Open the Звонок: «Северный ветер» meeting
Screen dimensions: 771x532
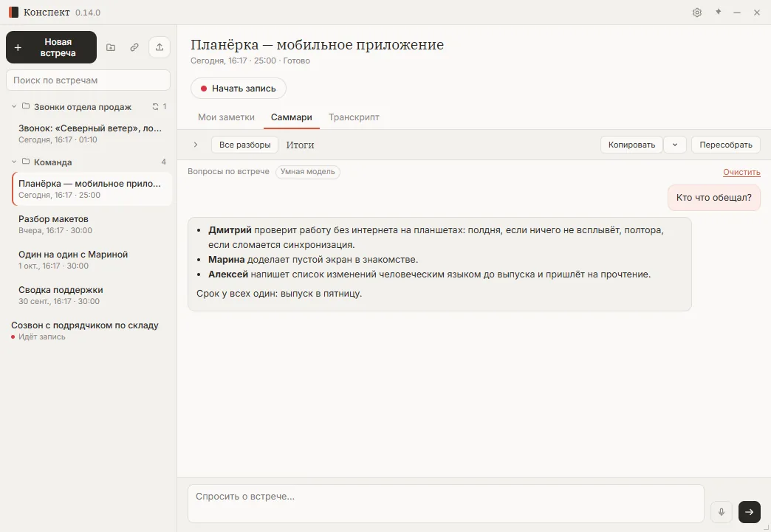pos(92,134)
